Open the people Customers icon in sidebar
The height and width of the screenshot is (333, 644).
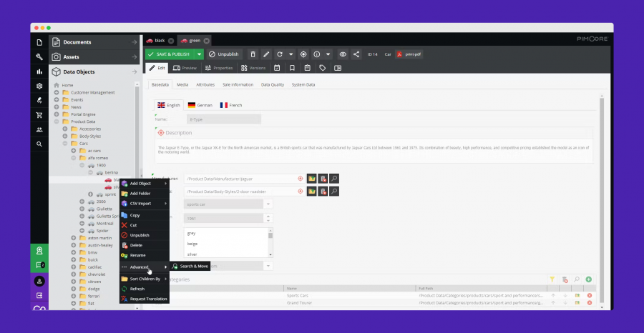click(39, 129)
